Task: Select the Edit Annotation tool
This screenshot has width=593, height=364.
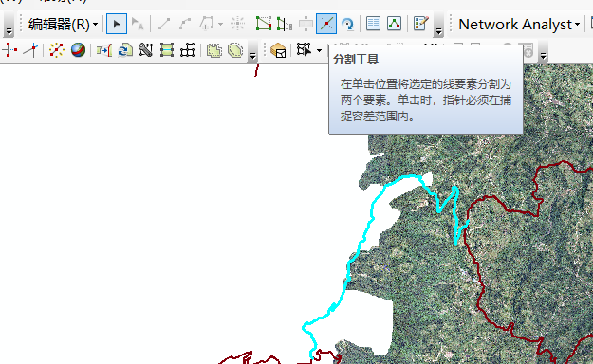Action: [138, 25]
